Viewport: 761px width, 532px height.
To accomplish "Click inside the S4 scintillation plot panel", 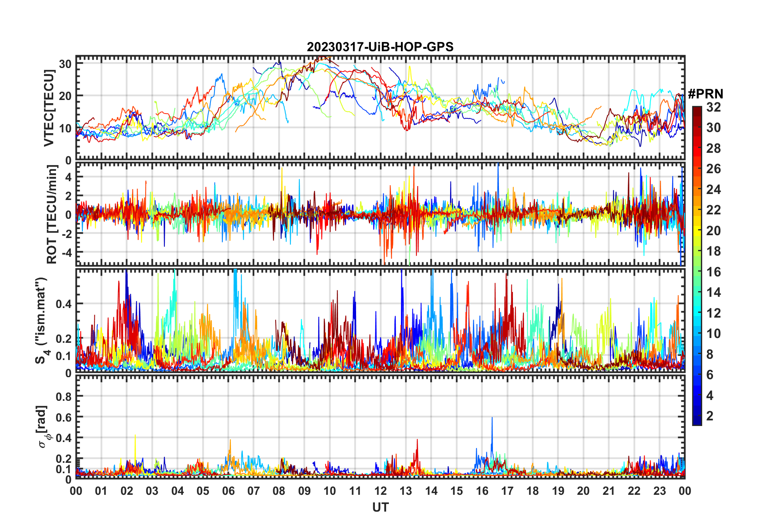I will click(380, 320).
